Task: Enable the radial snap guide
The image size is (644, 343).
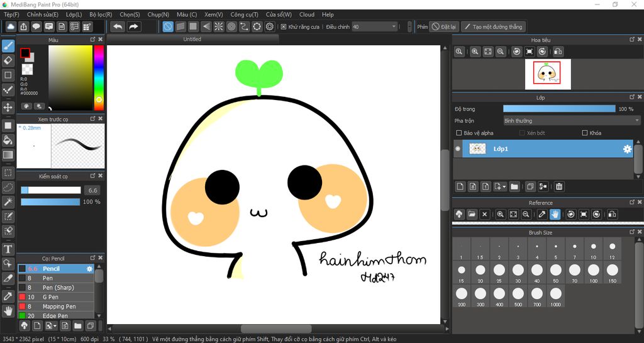Action: (218, 26)
